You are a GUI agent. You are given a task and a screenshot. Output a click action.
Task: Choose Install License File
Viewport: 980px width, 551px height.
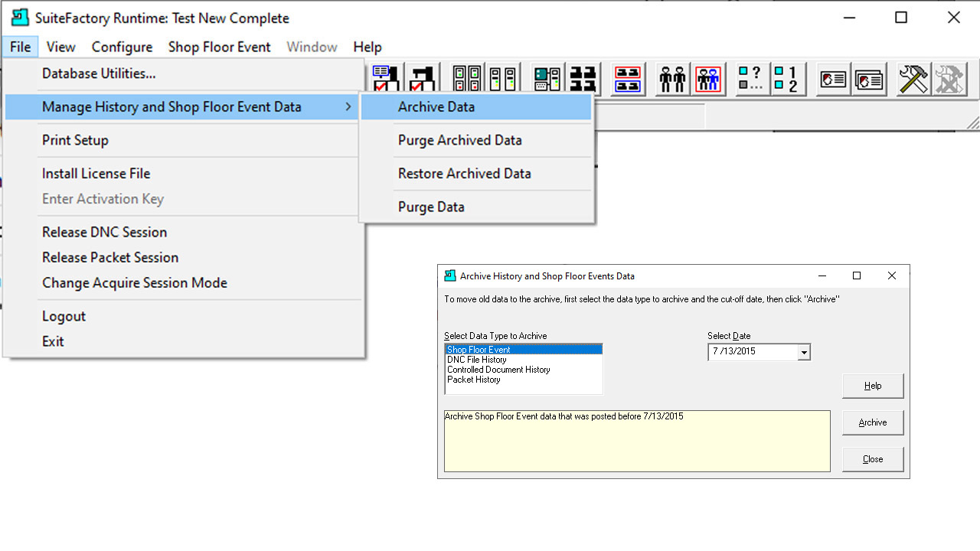point(183,173)
